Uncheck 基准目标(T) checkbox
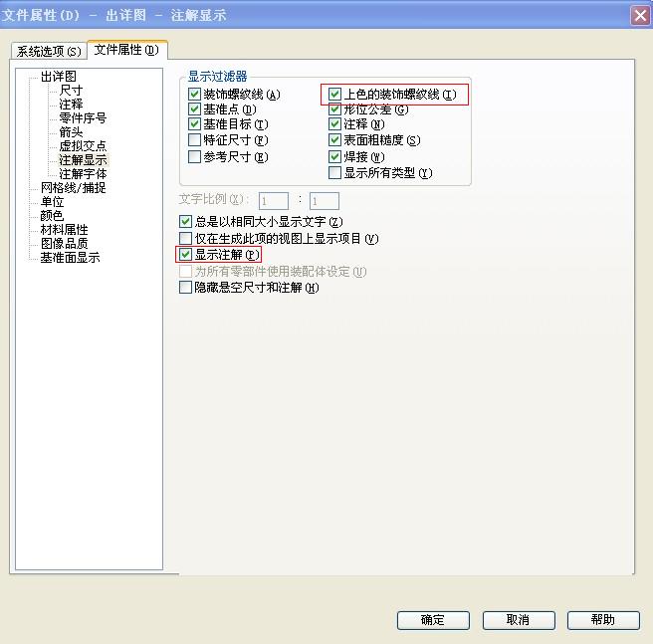 [194, 124]
